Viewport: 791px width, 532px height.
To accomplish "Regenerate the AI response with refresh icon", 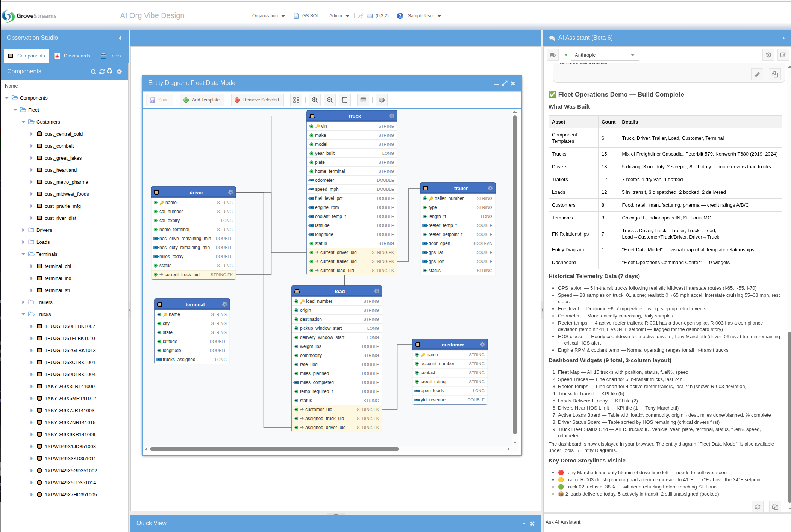I will pos(758,506).
